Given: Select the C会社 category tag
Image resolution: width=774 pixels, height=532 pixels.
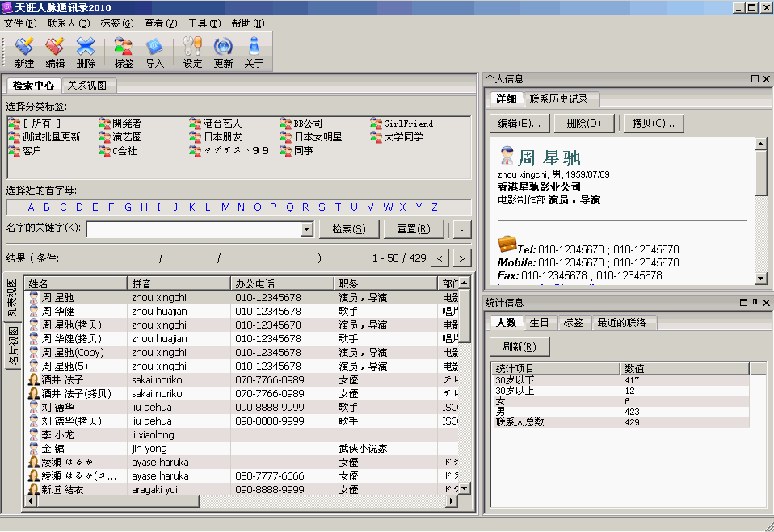Looking at the screenshot, I should click(x=117, y=151).
